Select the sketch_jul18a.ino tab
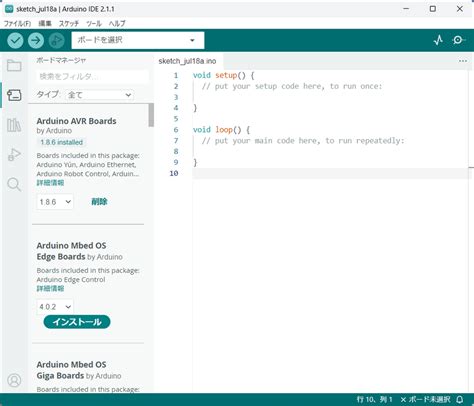Image resolution: width=474 pixels, height=406 pixels. tap(187, 61)
